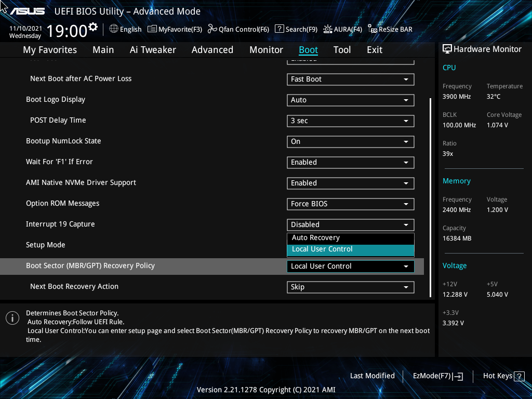Expand Wait For 'F1' If Error dropdown
The width and height of the screenshot is (532, 399).
click(351, 163)
